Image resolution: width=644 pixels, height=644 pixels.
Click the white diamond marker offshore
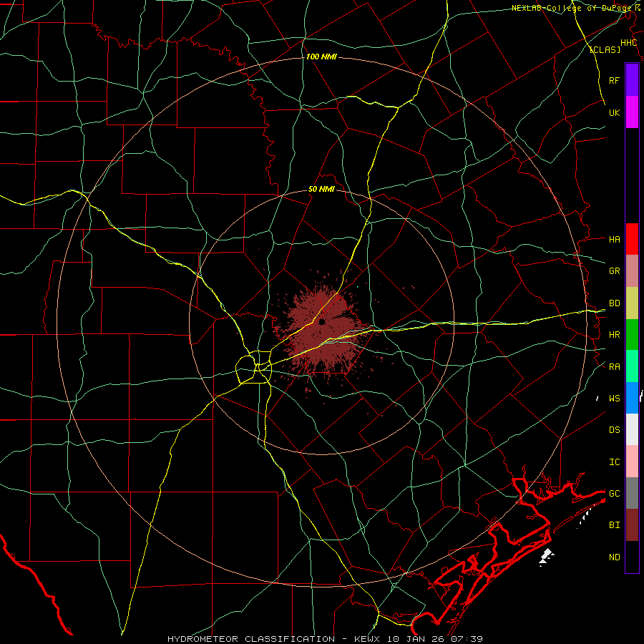point(547,557)
